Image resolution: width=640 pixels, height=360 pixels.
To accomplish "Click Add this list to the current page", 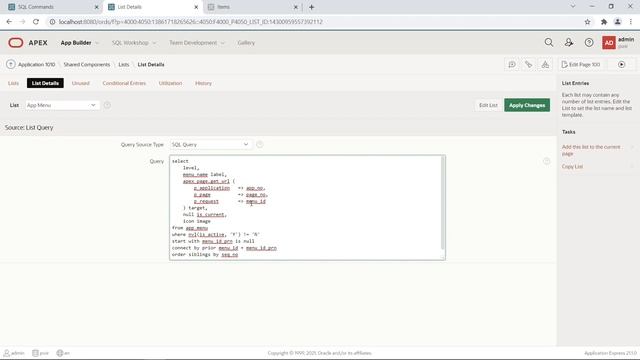I will 591,150.
